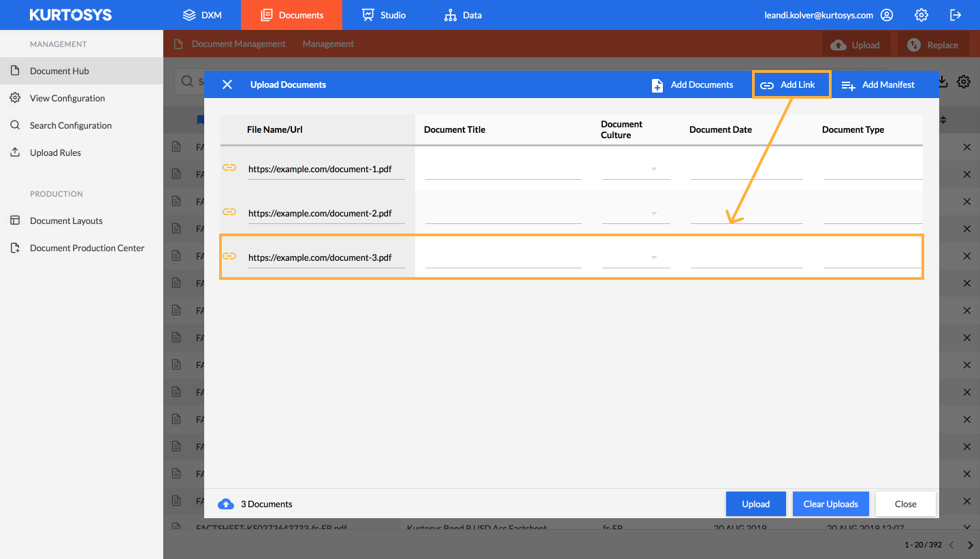Screen dimensions: 980x559
Task: Click the cloud upload icon near 3 Documents
Action: click(226, 504)
